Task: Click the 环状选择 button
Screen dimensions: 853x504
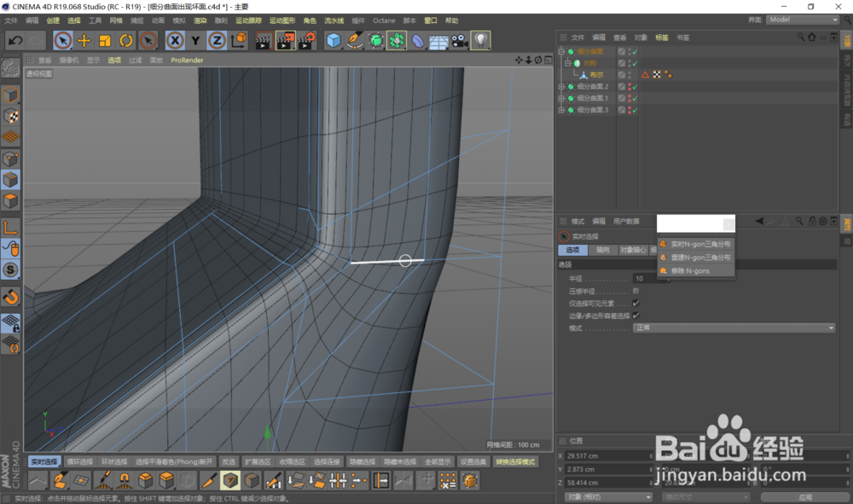Action: click(114, 462)
